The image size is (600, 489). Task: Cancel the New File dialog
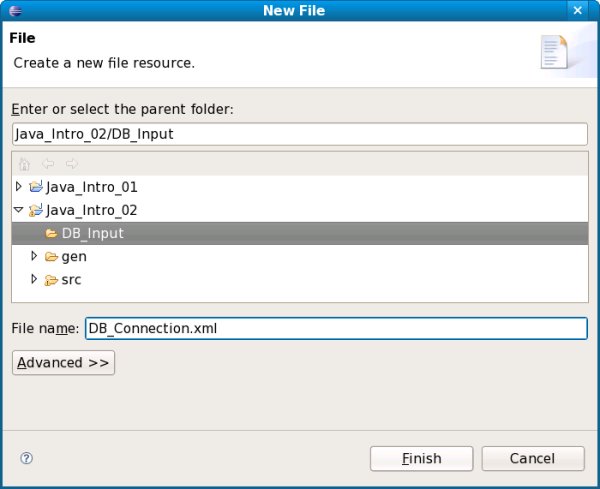coord(532,458)
